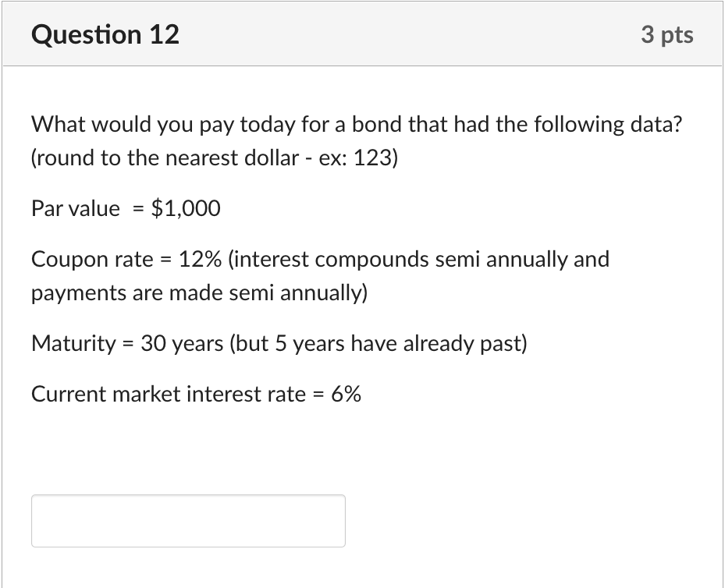
Task: Click the question header bar
Action: point(362,34)
